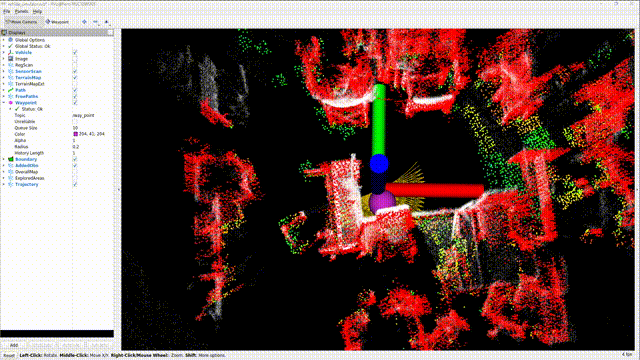Click the green checkmark icon beside Global Status
The image size is (640, 360).
pyautogui.click(x=11, y=46)
